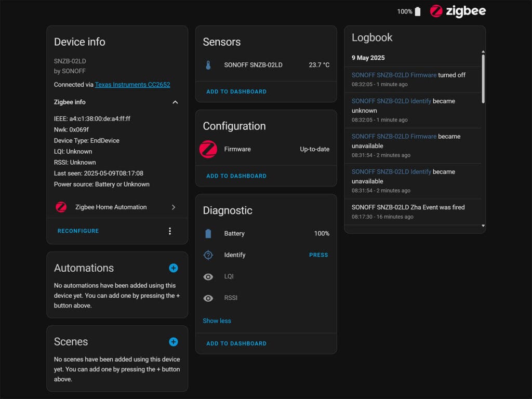Click the IEEE address a4:c1:38:00:de:a4:ff:ff

click(x=92, y=119)
